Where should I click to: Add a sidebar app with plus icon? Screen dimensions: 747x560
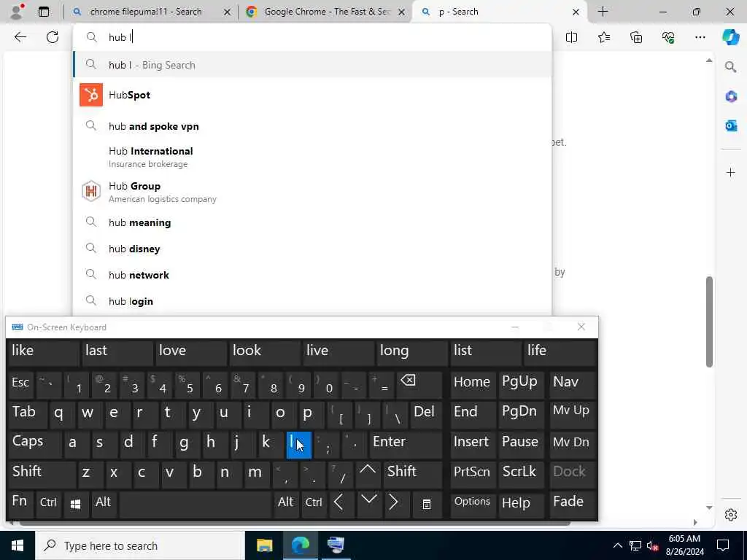tap(730, 172)
